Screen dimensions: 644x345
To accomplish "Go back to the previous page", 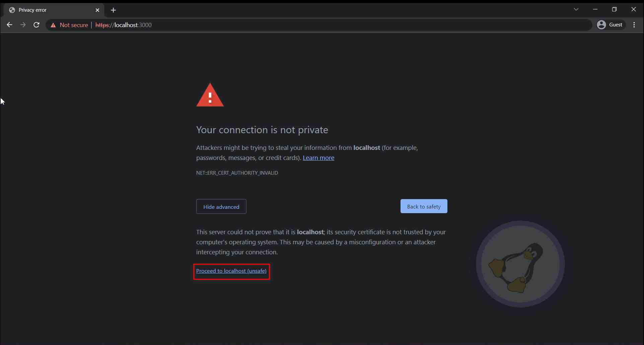I will coord(9,25).
